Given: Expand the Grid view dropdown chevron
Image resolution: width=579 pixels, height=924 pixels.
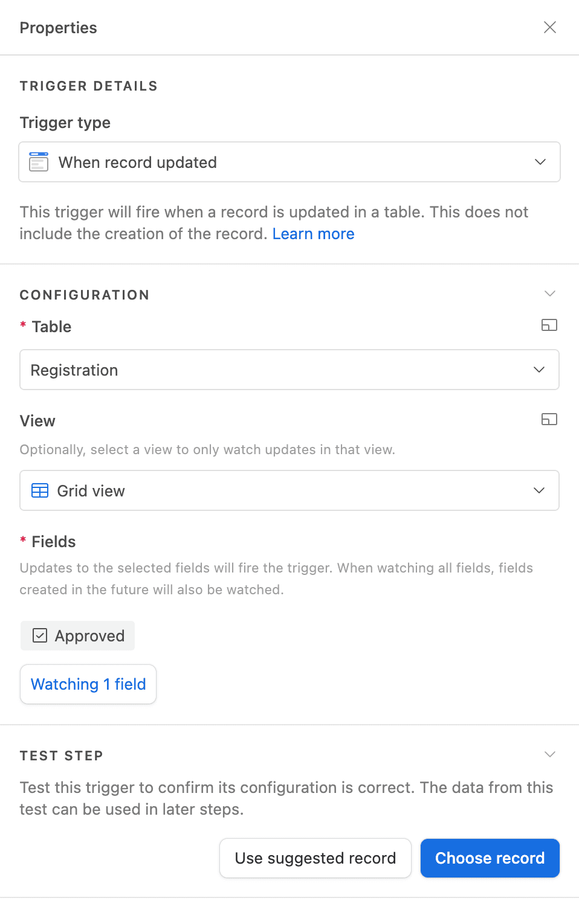Looking at the screenshot, I should click(x=539, y=490).
